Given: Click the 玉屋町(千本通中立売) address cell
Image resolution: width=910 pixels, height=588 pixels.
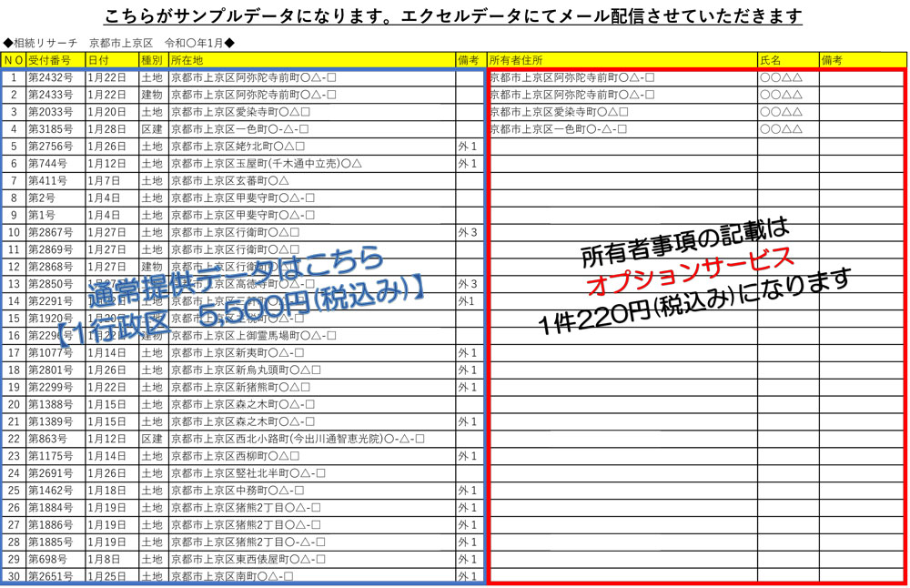Looking at the screenshot, I should tap(311, 164).
